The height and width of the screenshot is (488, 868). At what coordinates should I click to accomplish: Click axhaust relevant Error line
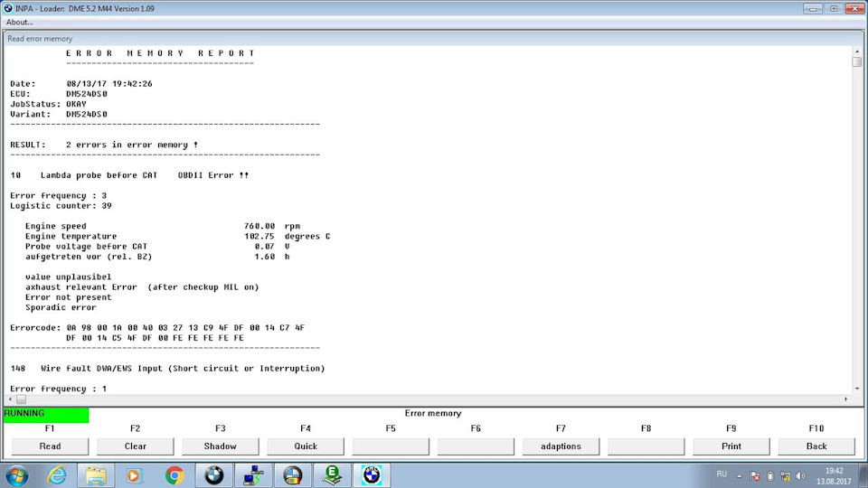pyautogui.click(x=142, y=287)
